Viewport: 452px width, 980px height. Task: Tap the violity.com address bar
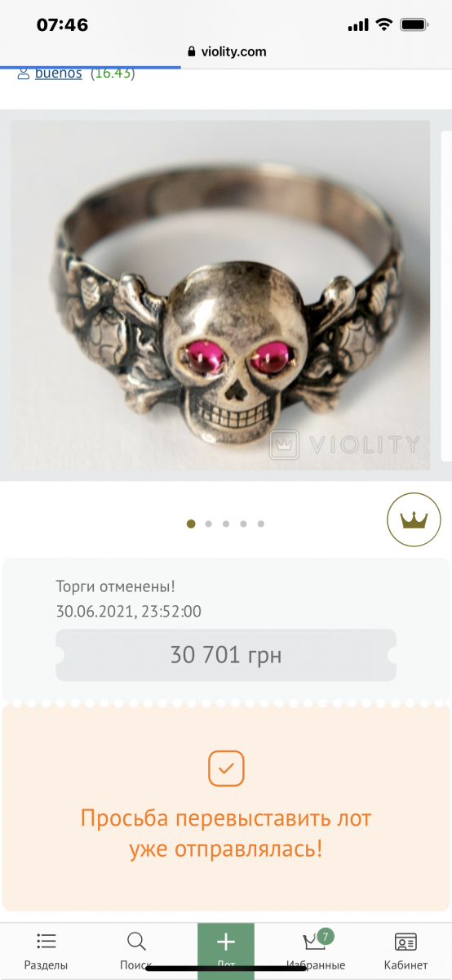[x=226, y=51]
